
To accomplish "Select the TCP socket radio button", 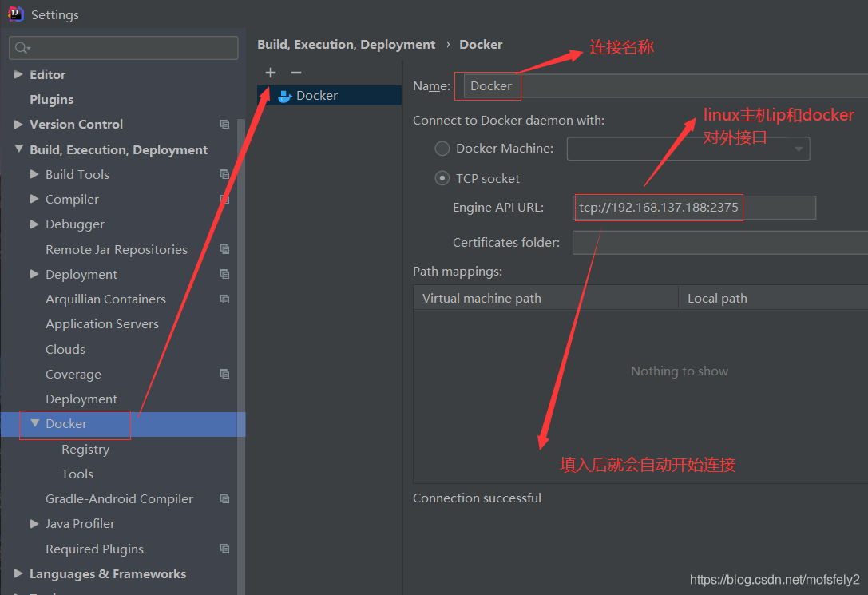I will 442,178.
